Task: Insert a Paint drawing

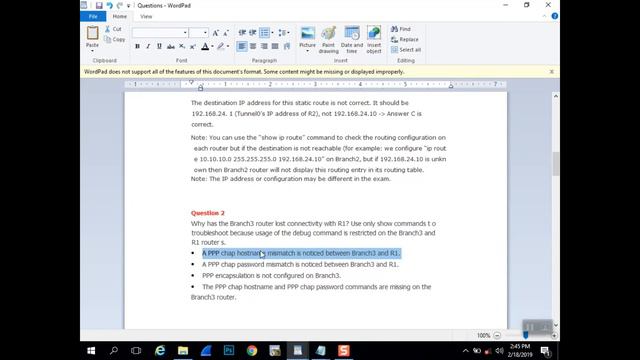Action: [x=329, y=40]
